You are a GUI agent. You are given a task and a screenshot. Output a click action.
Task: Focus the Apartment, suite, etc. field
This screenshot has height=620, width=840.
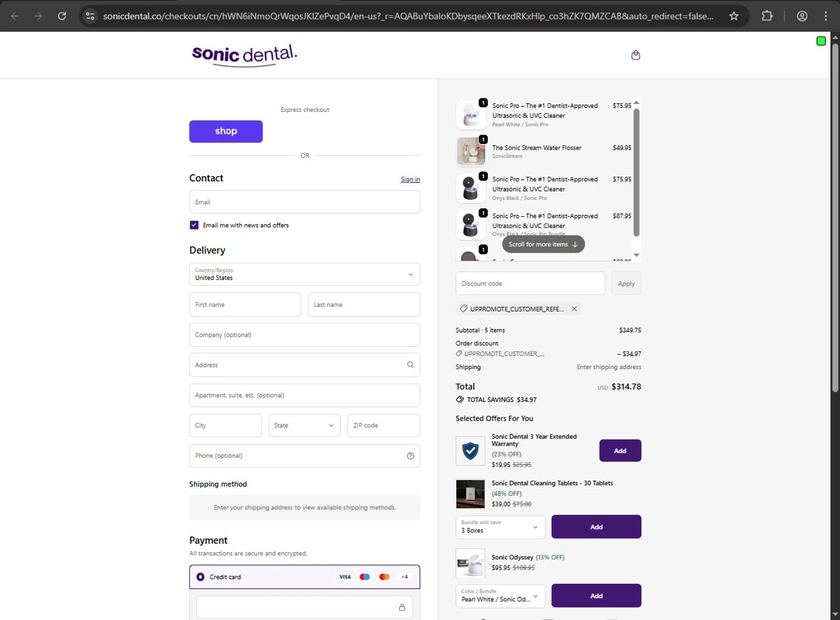pyautogui.click(x=305, y=395)
